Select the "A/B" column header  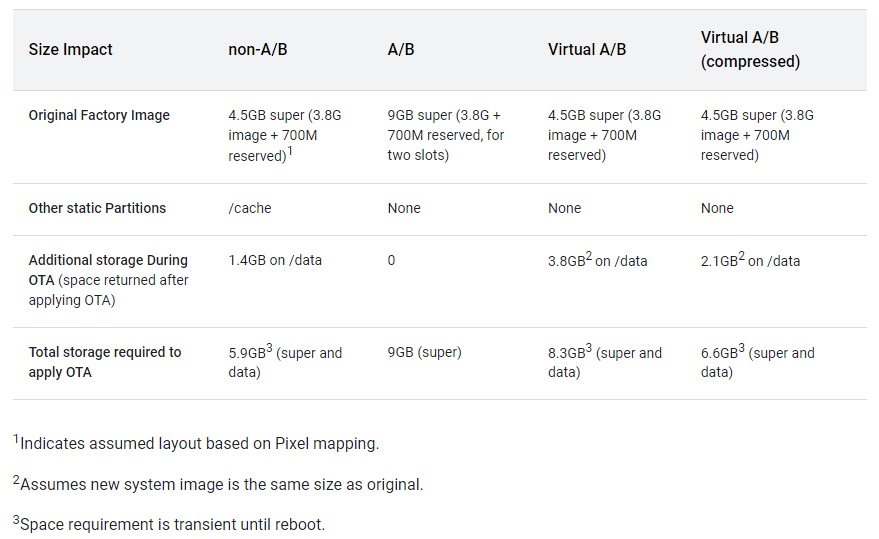point(401,50)
